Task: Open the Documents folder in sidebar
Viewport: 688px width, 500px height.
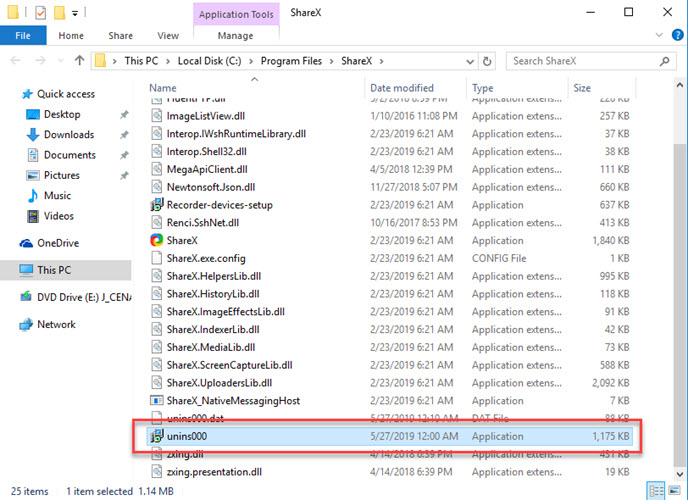Action: 61,155
